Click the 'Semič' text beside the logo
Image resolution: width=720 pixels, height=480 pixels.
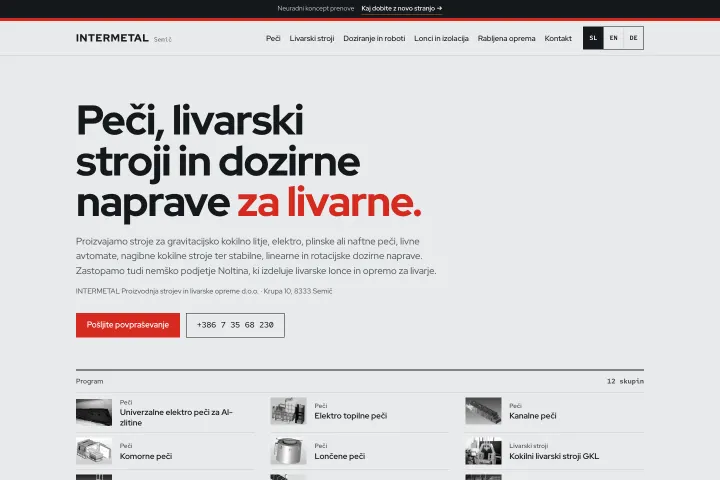(163, 40)
